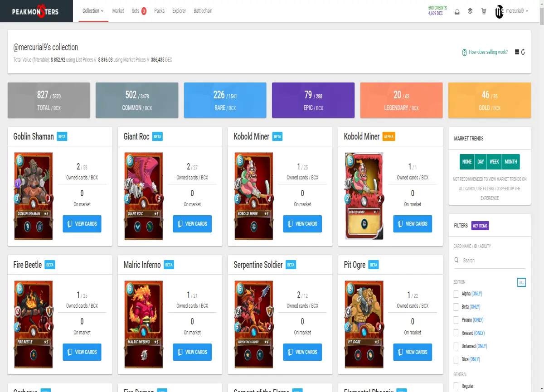Open the Market tab
The width and height of the screenshot is (544, 392).
coord(118,11)
